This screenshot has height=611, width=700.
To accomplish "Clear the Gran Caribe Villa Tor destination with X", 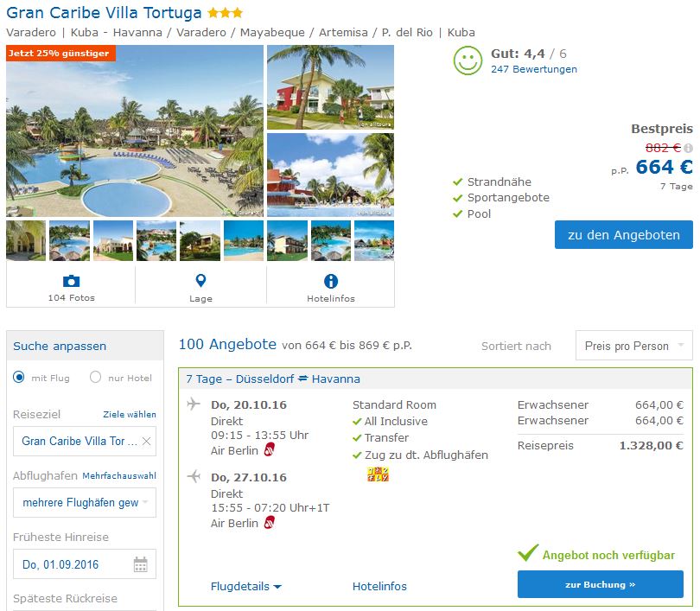I will tap(146, 441).
